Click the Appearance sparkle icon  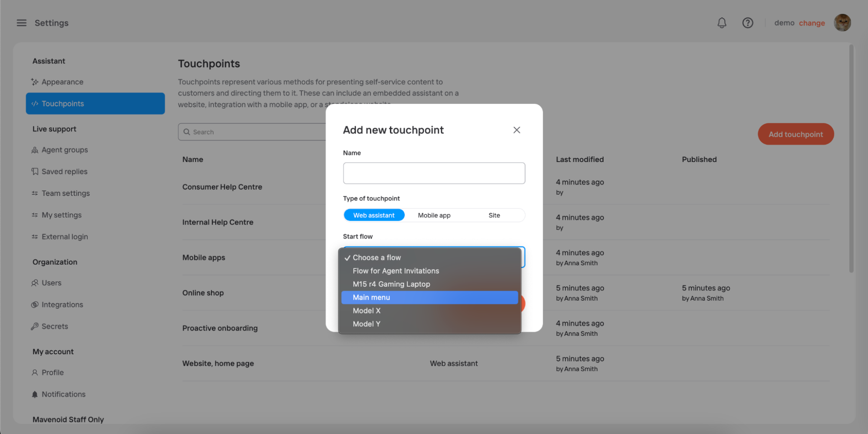pos(35,82)
